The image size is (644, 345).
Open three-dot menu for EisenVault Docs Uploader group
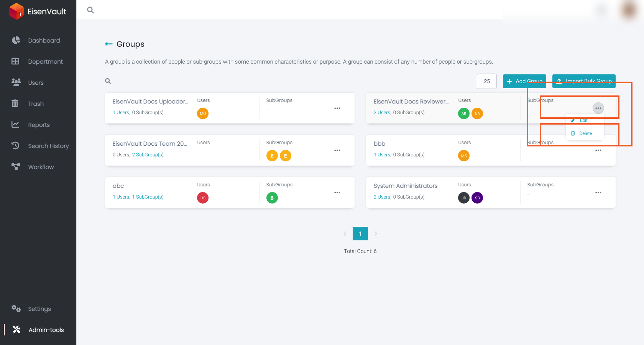tap(337, 108)
